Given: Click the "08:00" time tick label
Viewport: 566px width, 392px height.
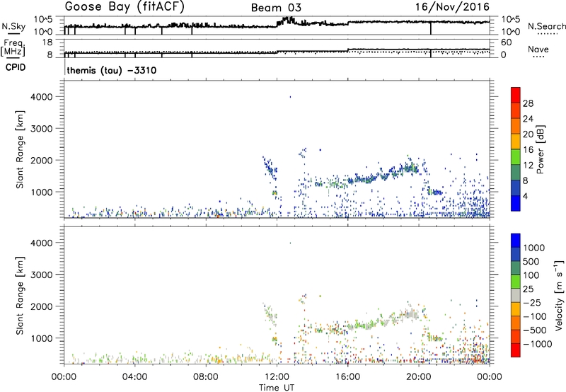Looking at the screenshot, I should (x=206, y=377).
